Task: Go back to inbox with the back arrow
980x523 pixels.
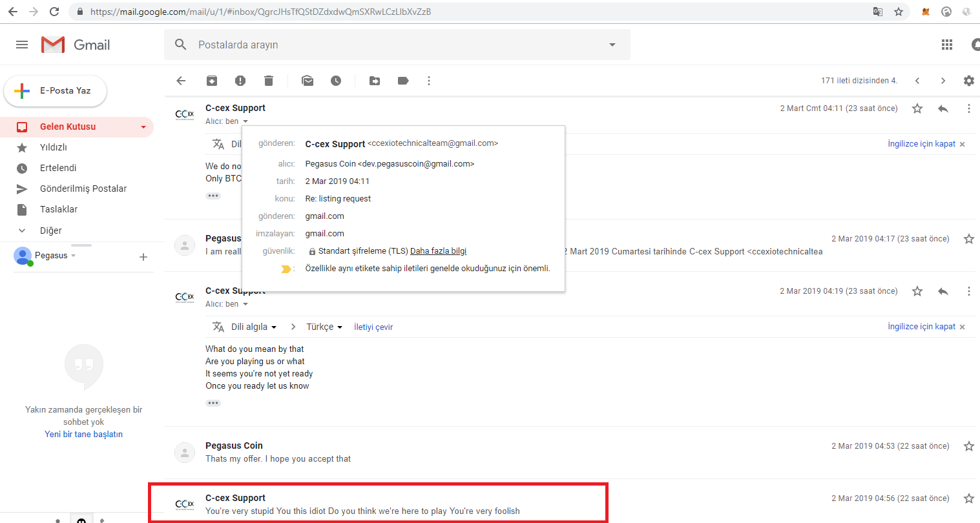Action: tap(181, 81)
